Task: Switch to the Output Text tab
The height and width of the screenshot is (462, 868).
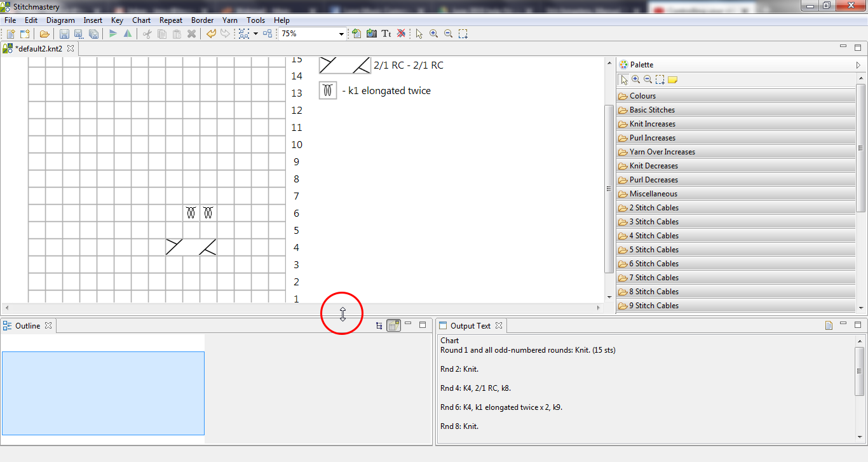Action: pos(470,325)
